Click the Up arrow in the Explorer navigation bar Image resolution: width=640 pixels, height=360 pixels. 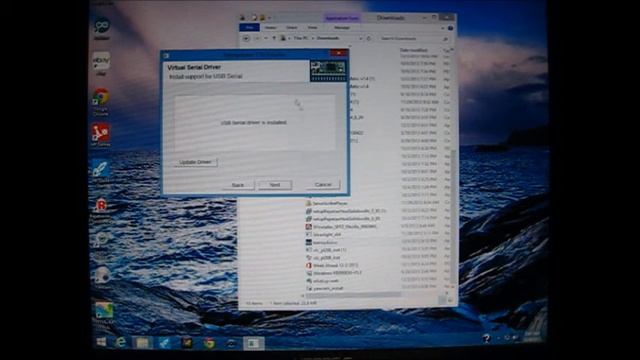[x=274, y=38]
